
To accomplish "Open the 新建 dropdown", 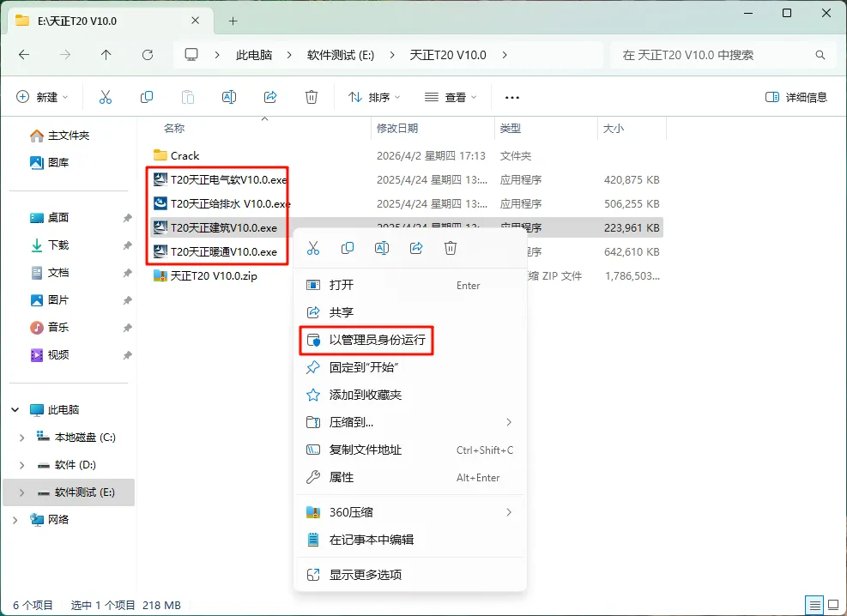I will [x=43, y=97].
